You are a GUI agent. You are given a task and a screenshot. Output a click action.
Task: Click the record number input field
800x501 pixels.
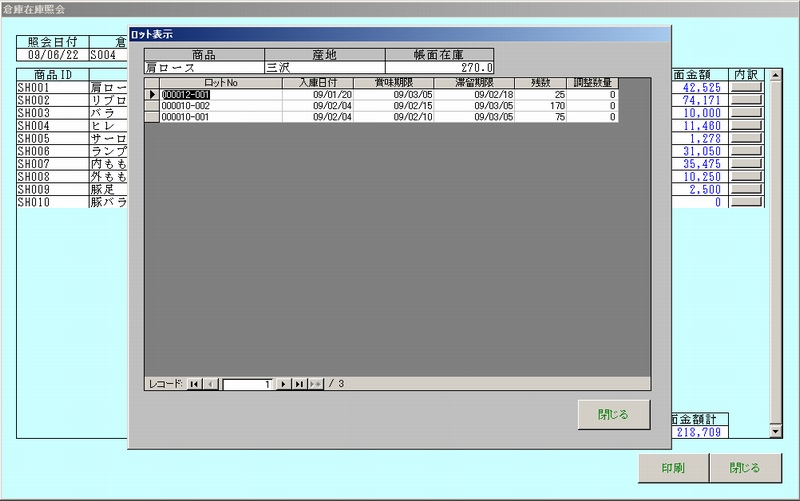tap(248, 384)
